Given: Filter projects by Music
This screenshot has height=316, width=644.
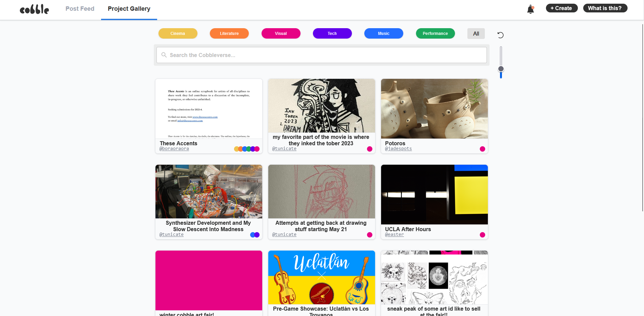Looking at the screenshot, I should pyautogui.click(x=384, y=34).
